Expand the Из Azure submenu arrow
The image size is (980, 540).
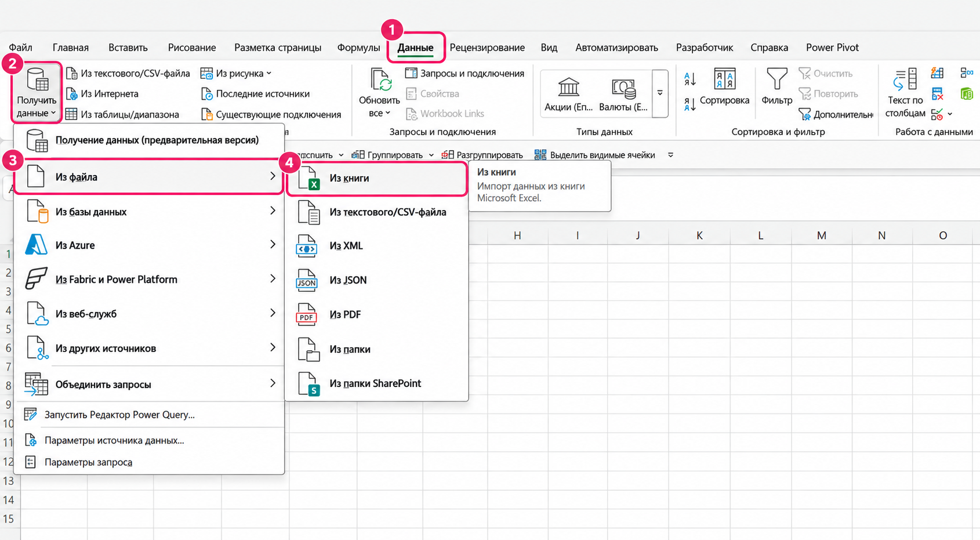(273, 245)
